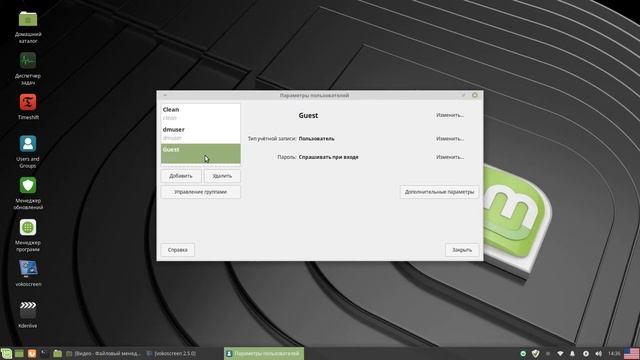Click Изменить for the password row
640x360 pixels.
pos(450,157)
